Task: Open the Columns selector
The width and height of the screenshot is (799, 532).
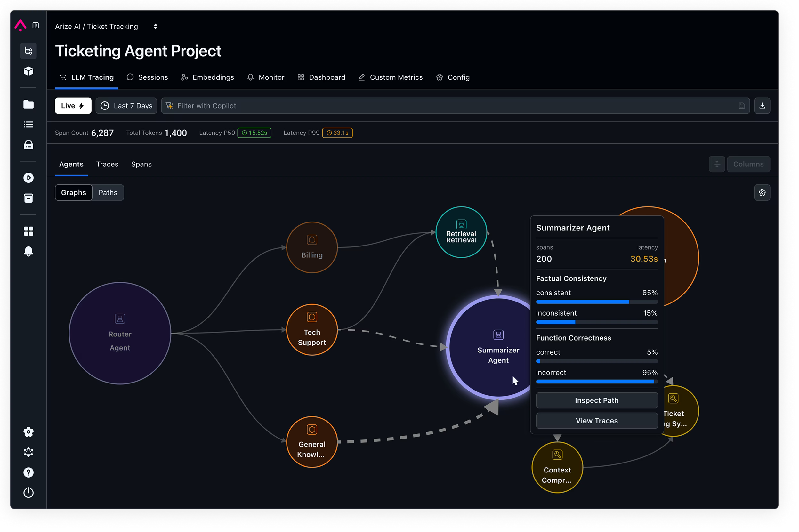Action: coord(748,164)
